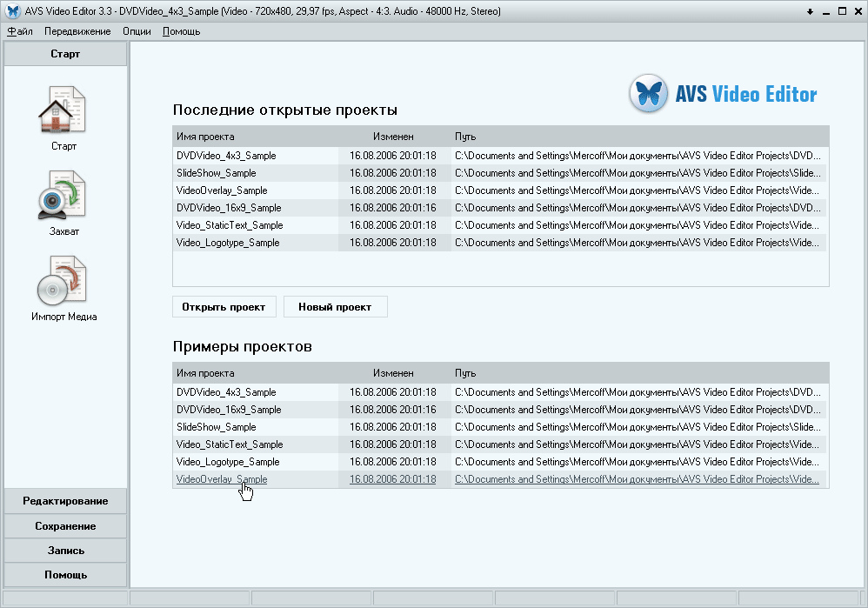This screenshot has height=608, width=868.
Task: Click the AVS butterfly icon in title bar
Action: click(12, 11)
